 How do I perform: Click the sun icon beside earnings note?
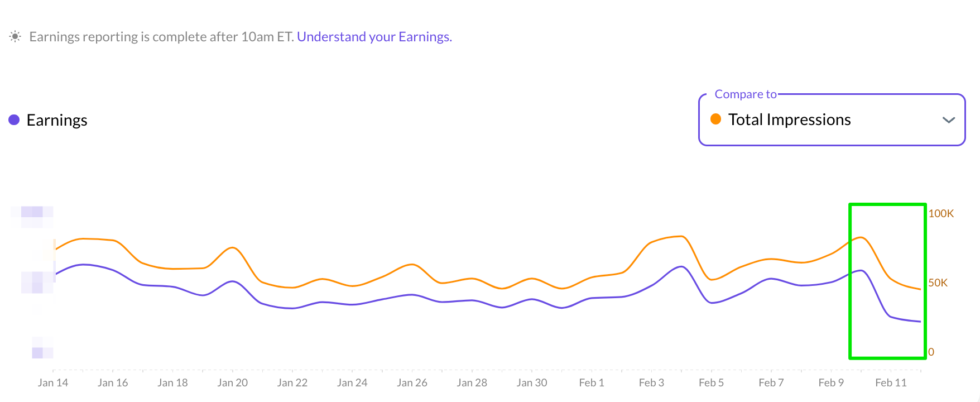click(15, 37)
